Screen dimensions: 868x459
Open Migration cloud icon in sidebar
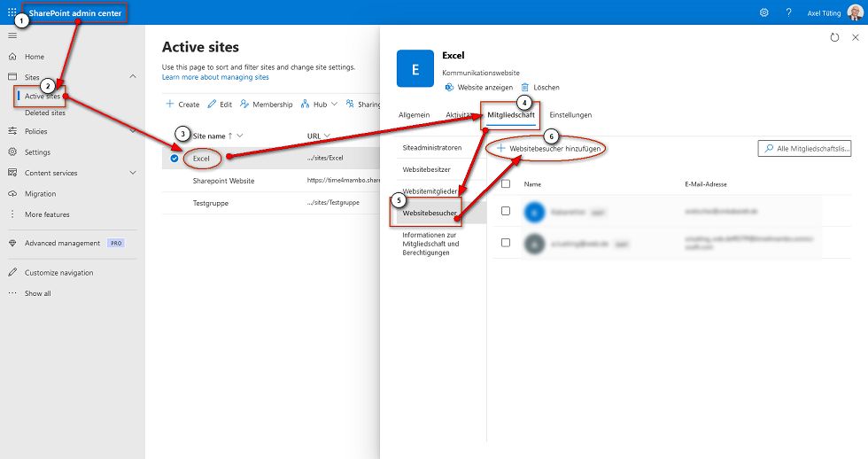[12, 194]
